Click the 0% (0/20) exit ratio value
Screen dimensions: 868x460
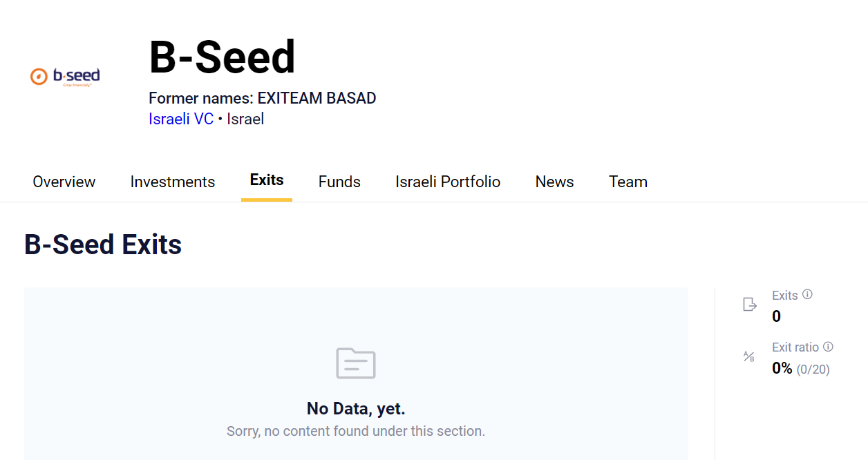coord(800,369)
